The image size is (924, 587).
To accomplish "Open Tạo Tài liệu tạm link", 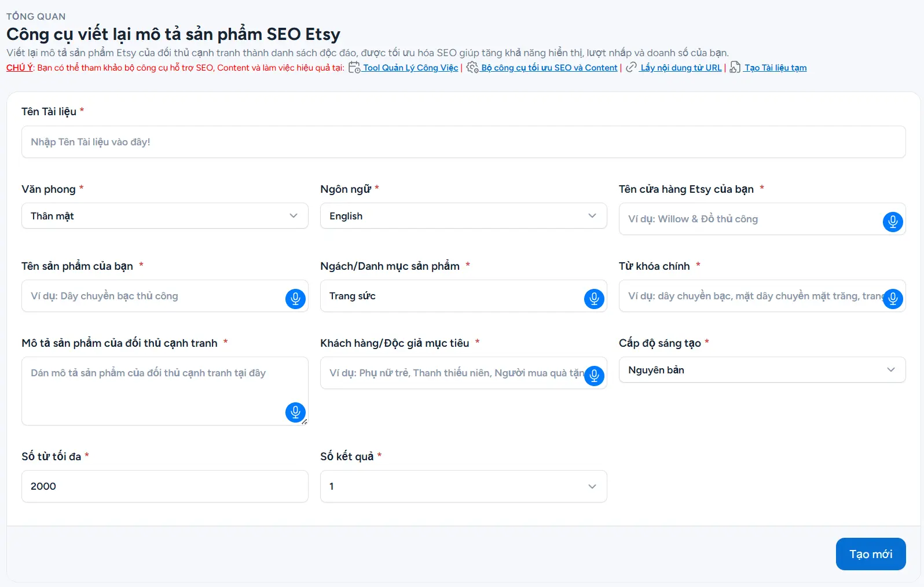I will point(775,68).
